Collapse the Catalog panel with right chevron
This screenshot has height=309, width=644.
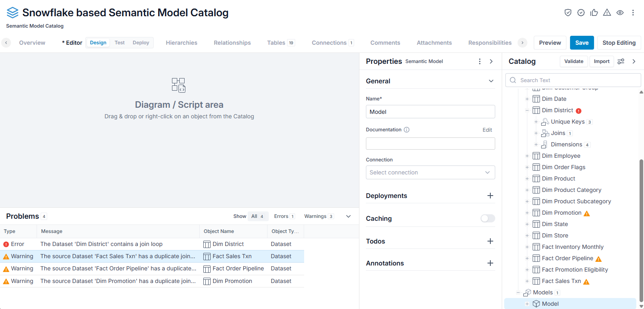coord(634,61)
